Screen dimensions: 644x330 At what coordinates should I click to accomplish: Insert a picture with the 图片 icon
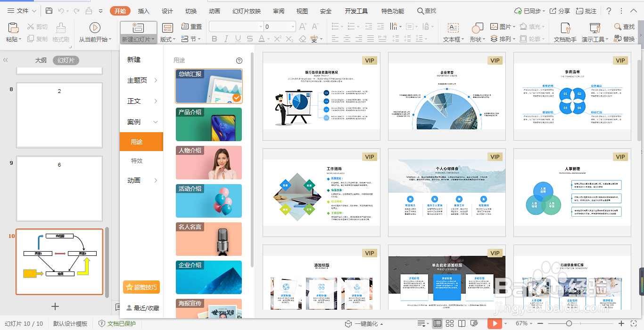494,26
